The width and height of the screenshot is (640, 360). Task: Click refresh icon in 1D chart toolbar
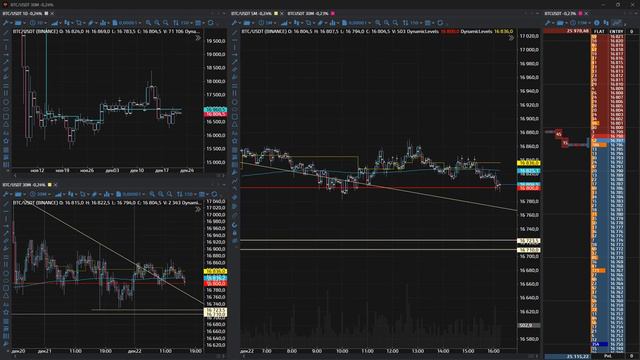point(211,23)
